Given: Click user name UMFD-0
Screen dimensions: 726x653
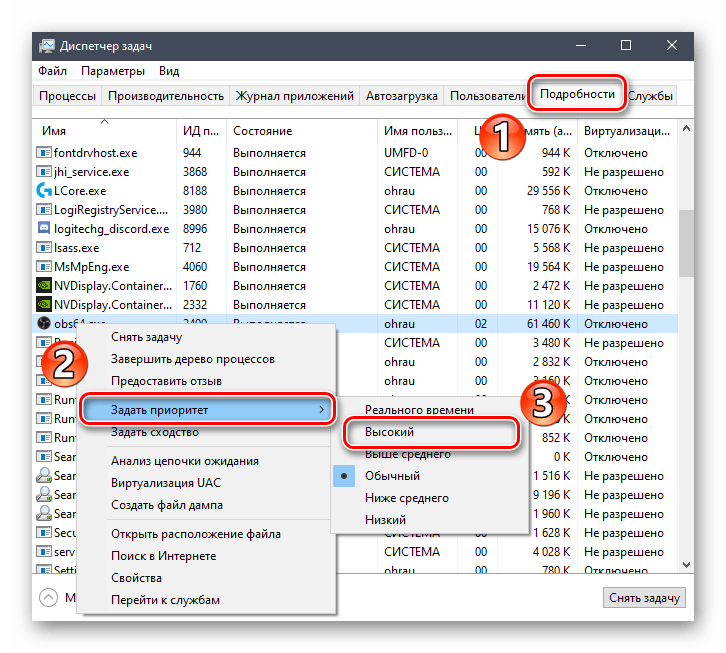Looking at the screenshot, I should (406, 153).
